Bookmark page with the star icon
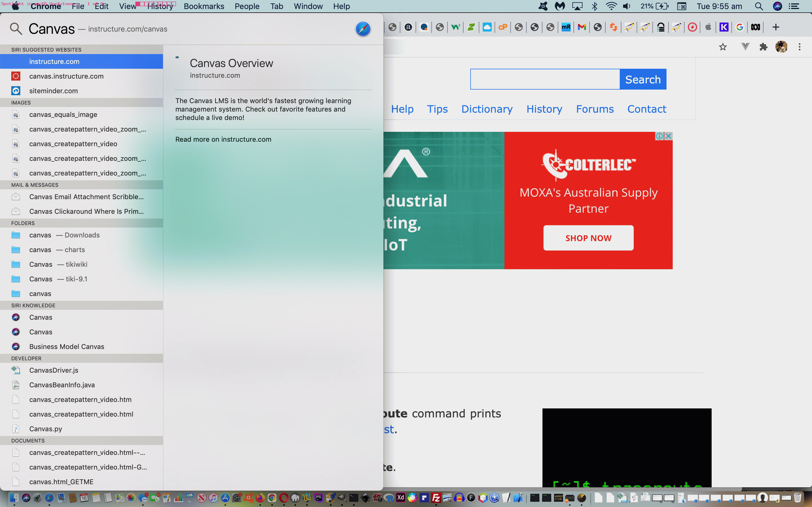812x507 pixels. (723, 47)
